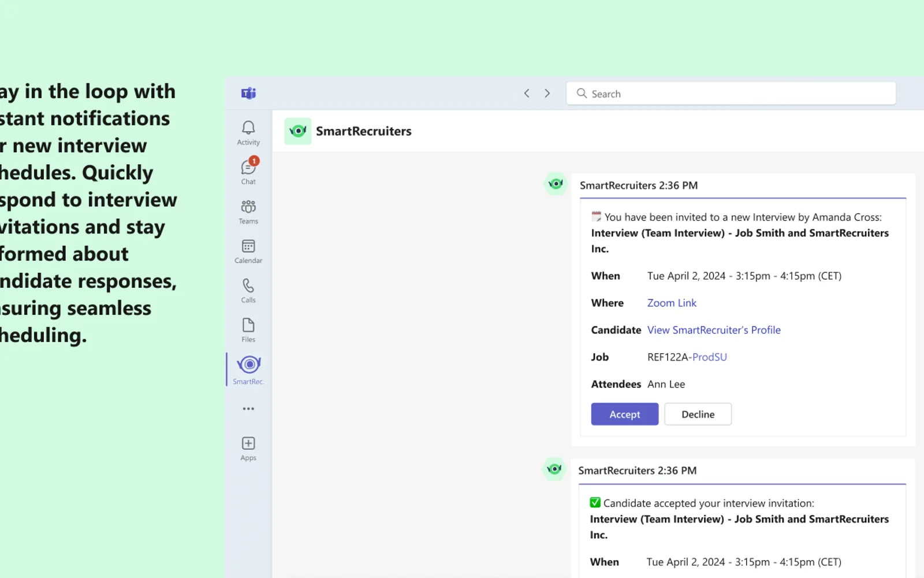Click the first card's bold interview title
The width and height of the screenshot is (924, 578).
pyautogui.click(x=740, y=240)
